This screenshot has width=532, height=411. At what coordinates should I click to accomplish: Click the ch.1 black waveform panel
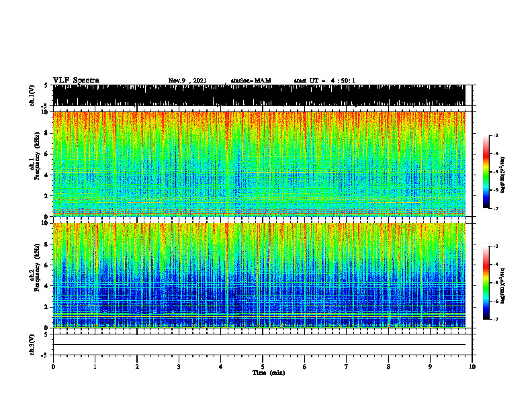point(259,95)
